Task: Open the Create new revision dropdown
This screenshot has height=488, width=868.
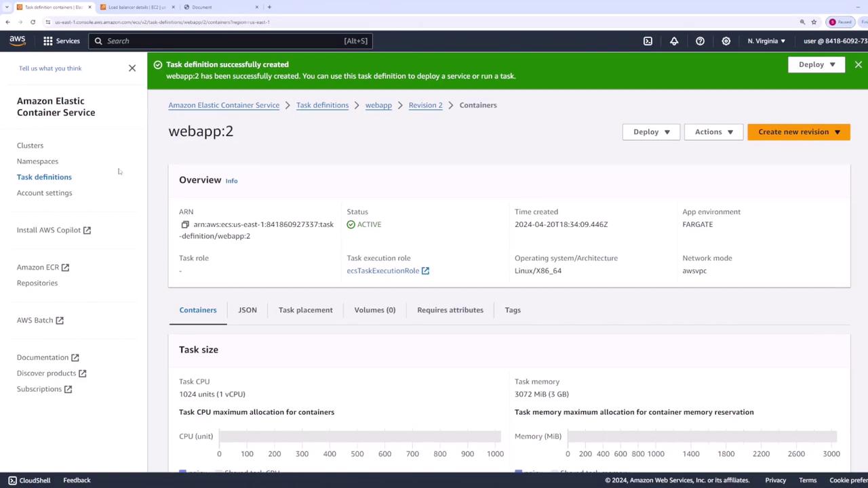Action: tap(798, 131)
